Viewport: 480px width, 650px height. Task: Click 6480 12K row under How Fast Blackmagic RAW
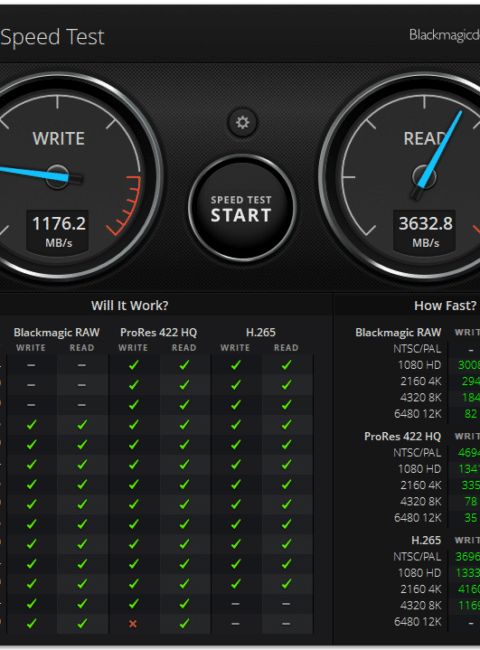(x=418, y=414)
